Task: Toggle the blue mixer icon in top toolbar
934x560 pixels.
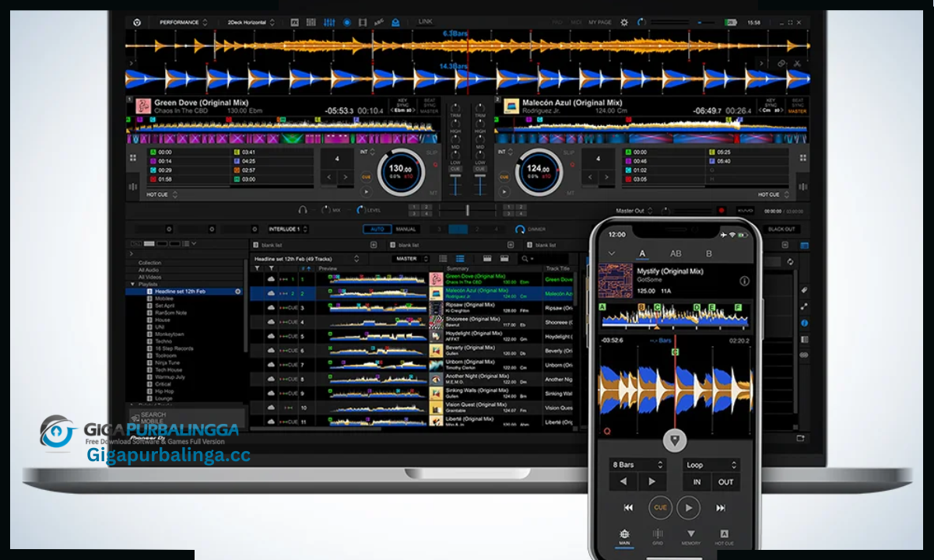Action: click(x=329, y=23)
